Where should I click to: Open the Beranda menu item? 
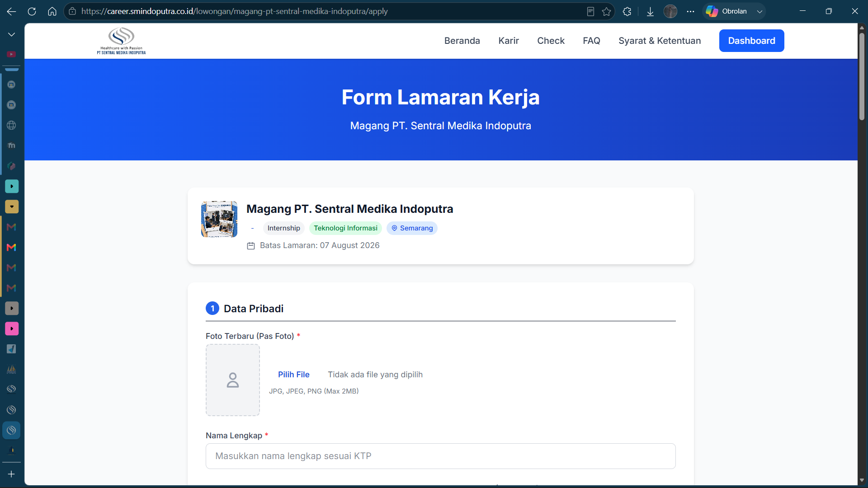coord(462,41)
